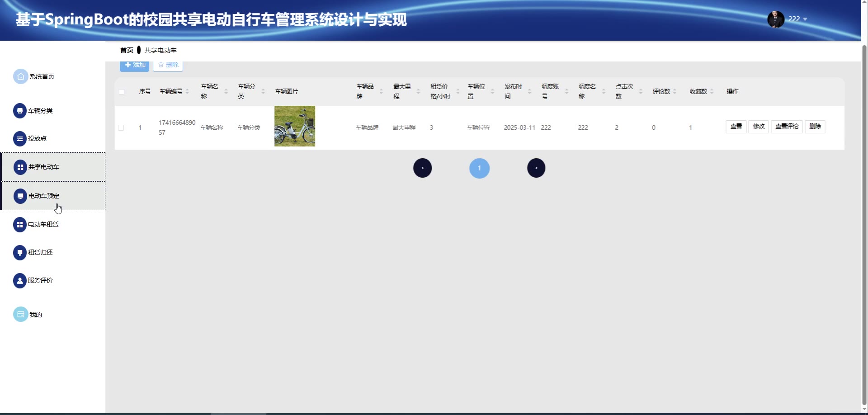Click the 服务评价 person icon
This screenshot has height=415, width=868.
20,280
